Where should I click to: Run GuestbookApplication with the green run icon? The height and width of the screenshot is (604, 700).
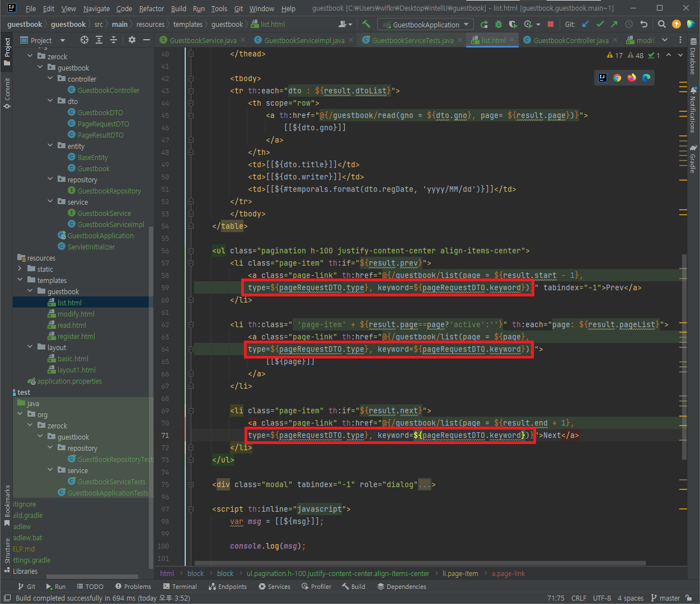pyautogui.click(x=484, y=24)
